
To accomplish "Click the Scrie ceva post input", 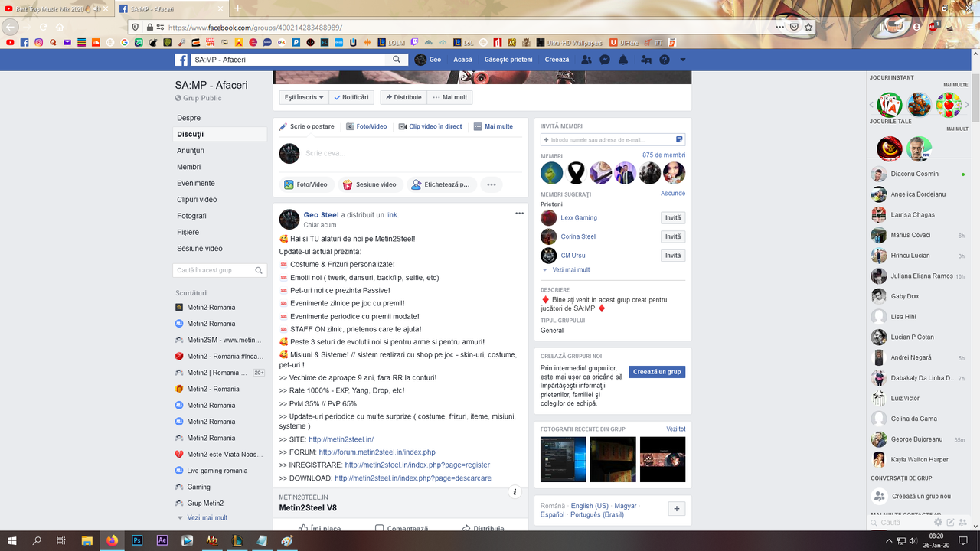I will tap(413, 153).
